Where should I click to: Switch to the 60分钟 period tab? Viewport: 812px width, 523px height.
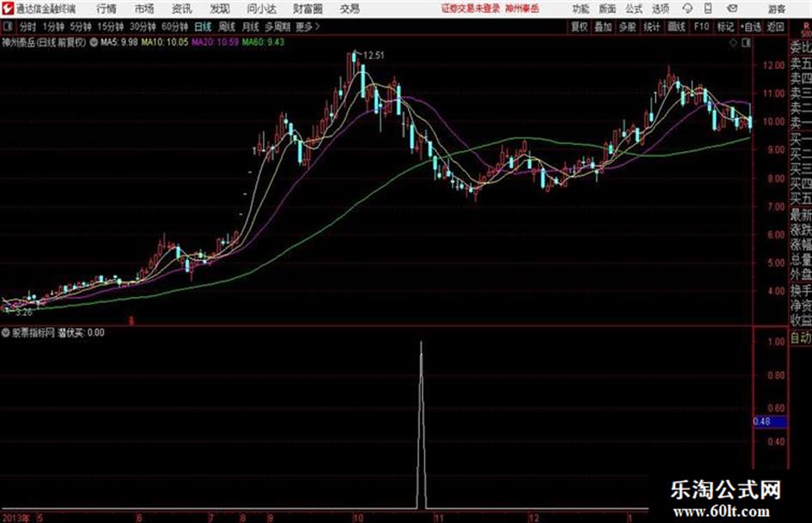[x=174, y=27]
